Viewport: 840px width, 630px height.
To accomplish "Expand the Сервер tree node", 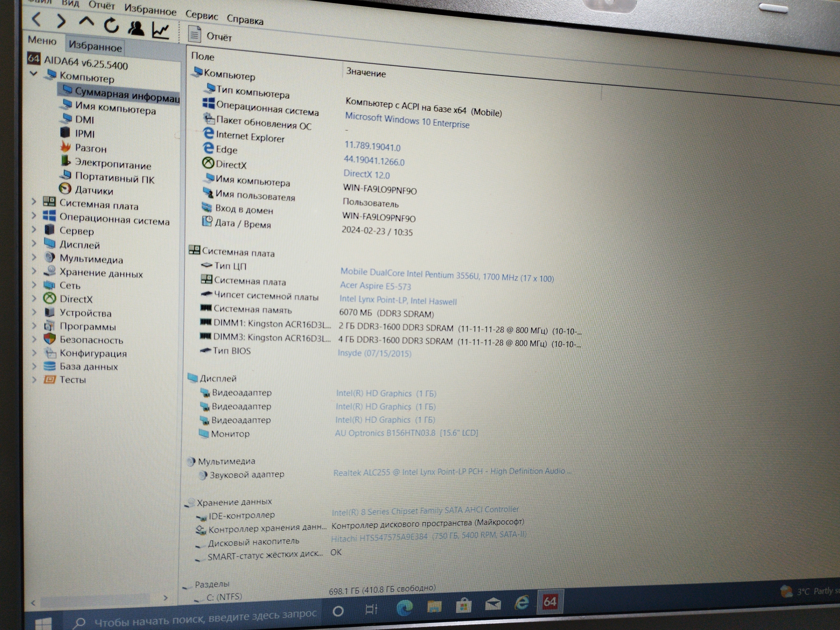I will 34,229.
